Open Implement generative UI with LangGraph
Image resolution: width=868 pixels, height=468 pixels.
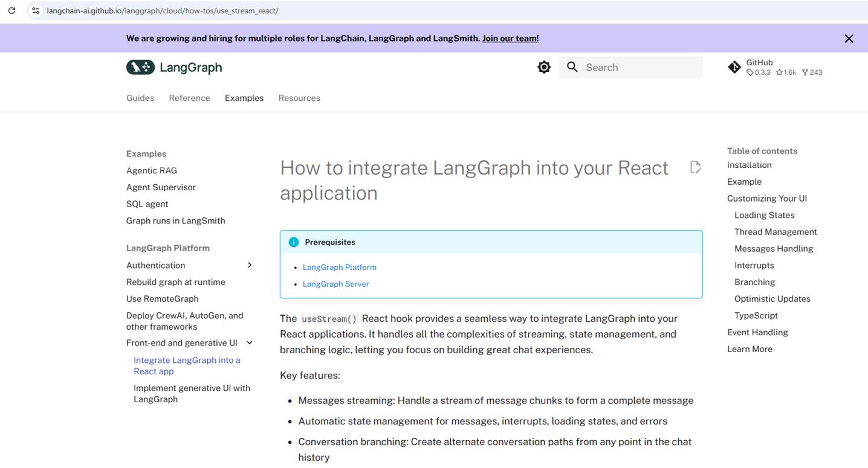coord(192,394)
